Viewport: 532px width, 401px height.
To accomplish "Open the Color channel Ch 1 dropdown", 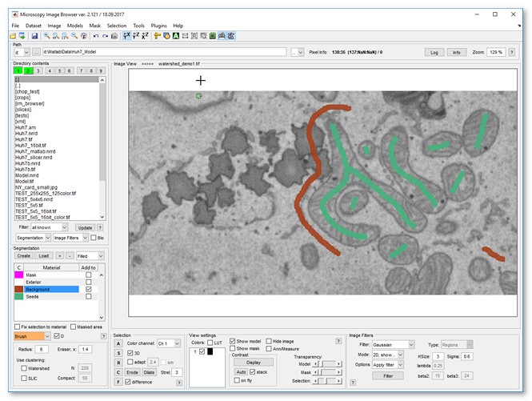I will pos(178,343).
